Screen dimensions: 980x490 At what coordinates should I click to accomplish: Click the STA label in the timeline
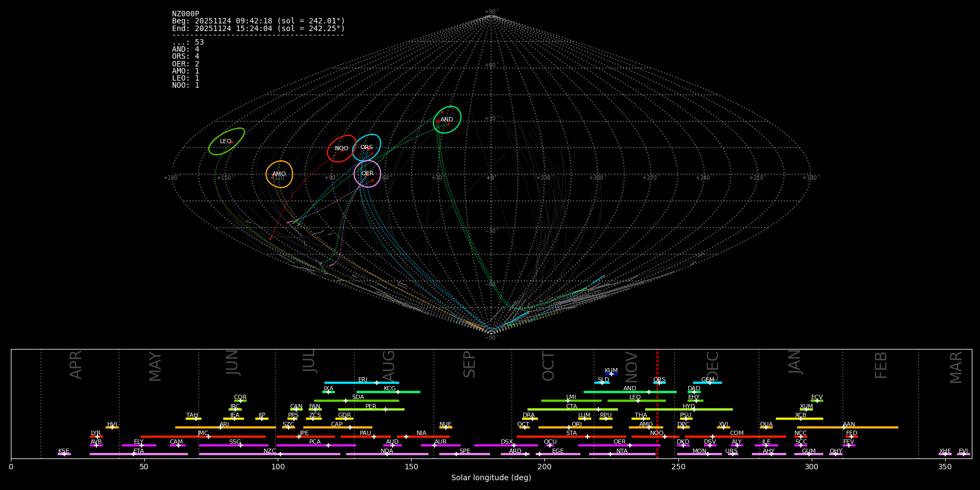(572, 433)
